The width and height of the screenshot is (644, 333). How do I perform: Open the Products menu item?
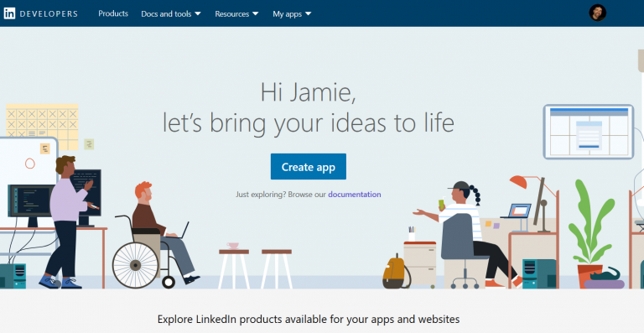tap(113, 13)
